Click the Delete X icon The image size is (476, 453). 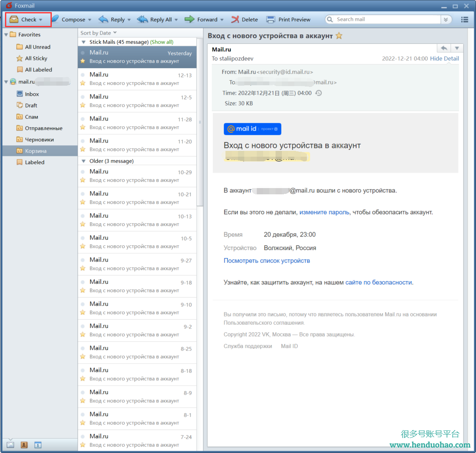pos(235,20)
